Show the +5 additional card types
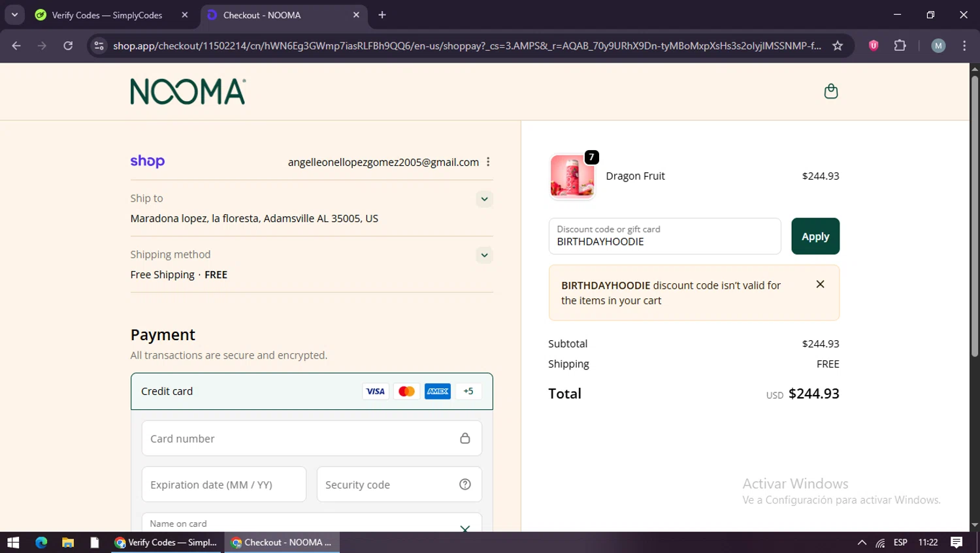 pos(468,391)
